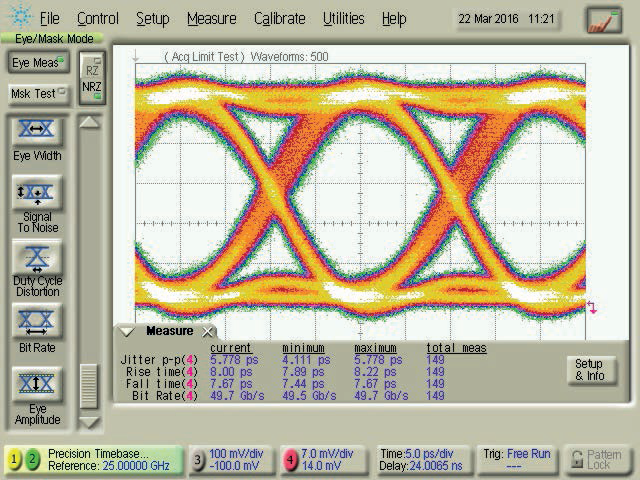This screenshot has width=640, height=480.
Task: Toggle NRZ signal format
Action: click(x=91, y=87)
